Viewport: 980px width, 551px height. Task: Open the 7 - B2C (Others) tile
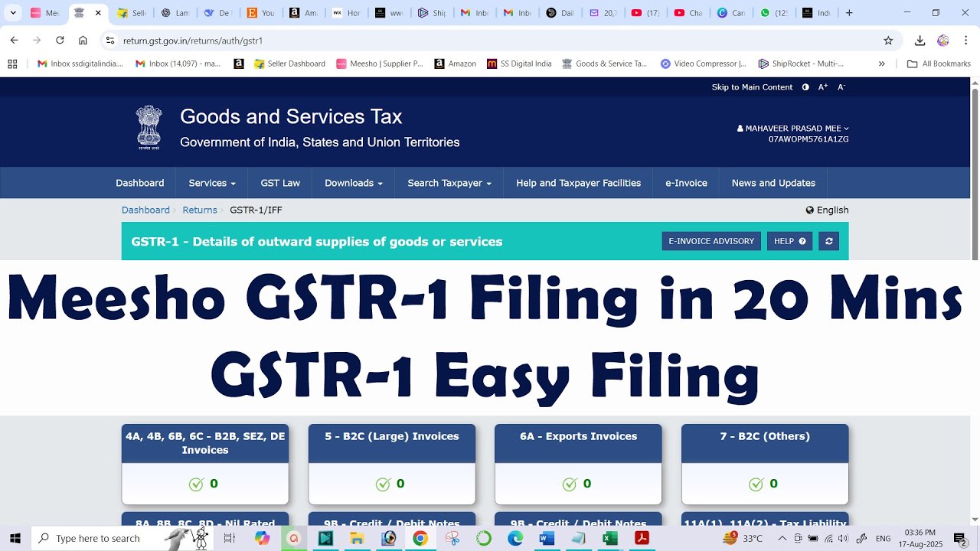coord(765,465)
